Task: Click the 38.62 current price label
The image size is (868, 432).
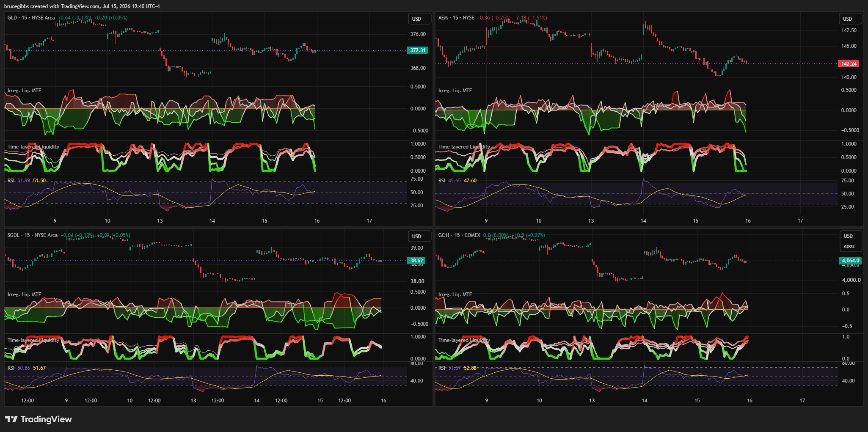Action: click(417, 261)
